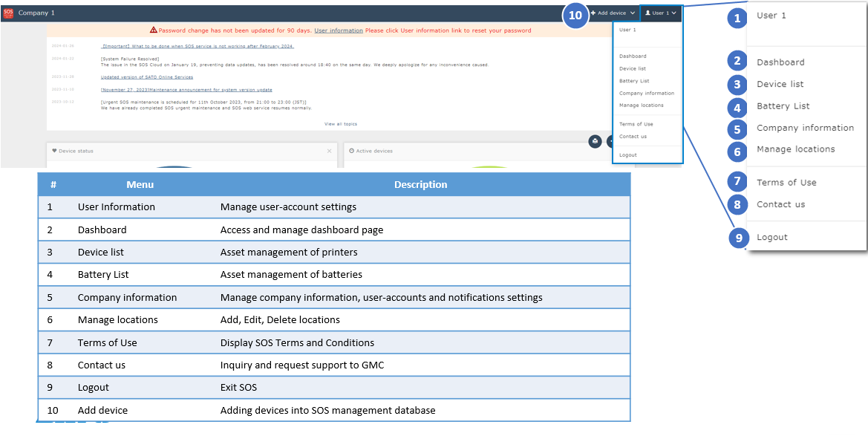Click the plus icon on Add device button

click(x=593, y=13)
